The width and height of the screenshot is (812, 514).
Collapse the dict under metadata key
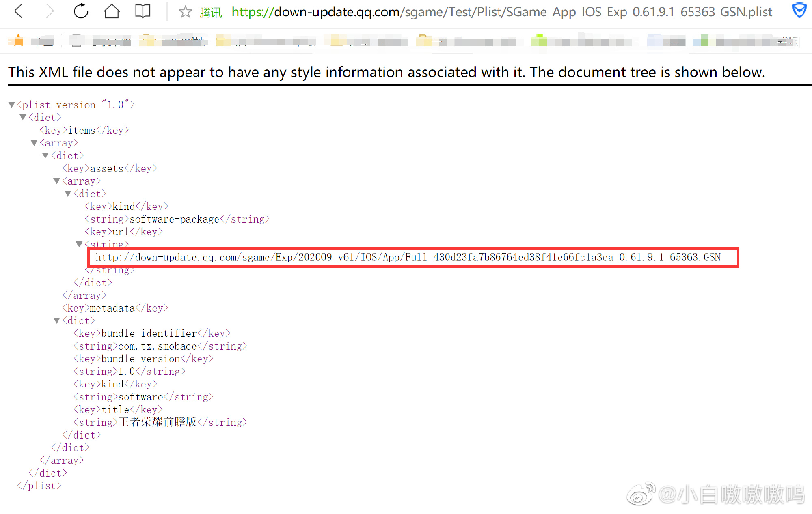tap(57, 320)
